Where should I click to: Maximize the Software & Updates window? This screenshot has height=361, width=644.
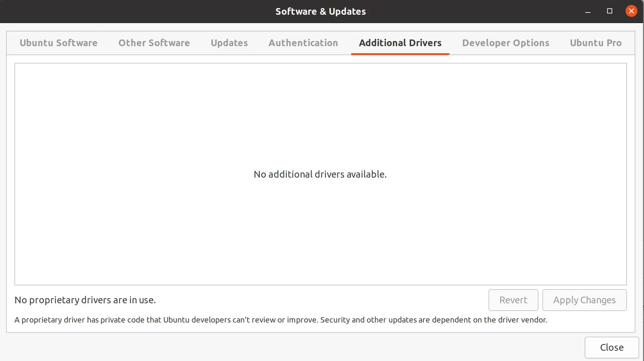(609, 11)
